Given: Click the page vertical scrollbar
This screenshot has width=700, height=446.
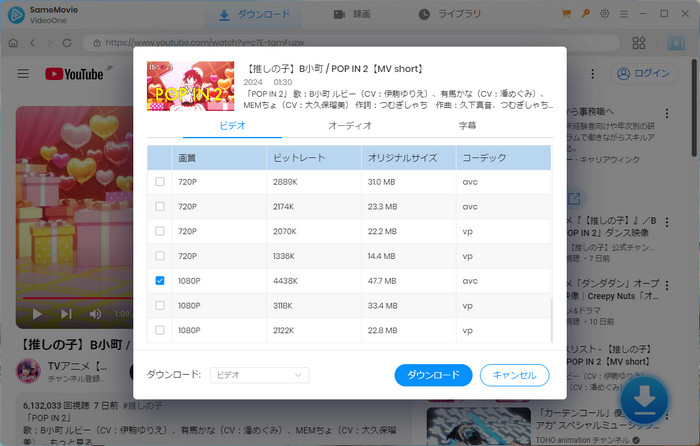Looking at the screenshot, I should pos(694,107).
